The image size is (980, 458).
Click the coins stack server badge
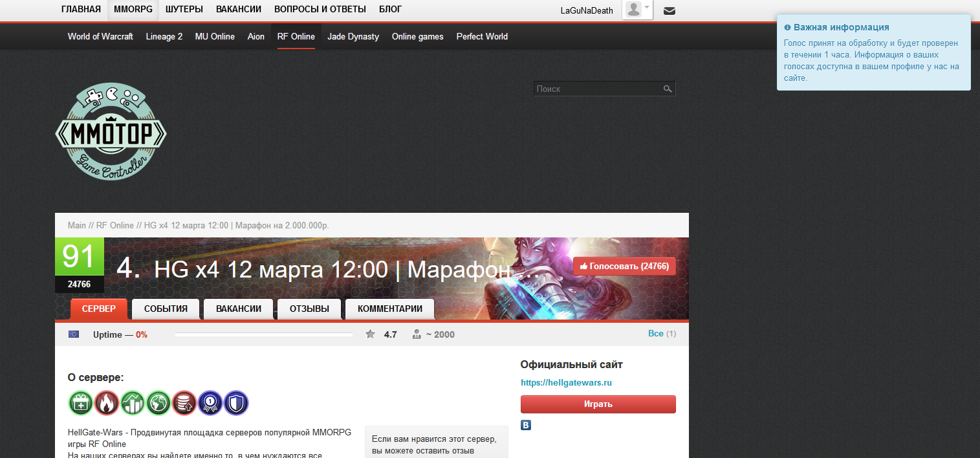(x=184, y=402)
